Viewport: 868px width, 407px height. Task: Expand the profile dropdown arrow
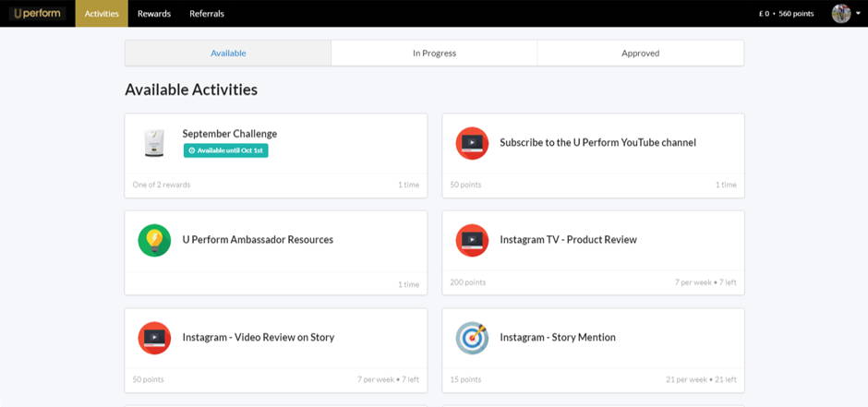point(858,14)
